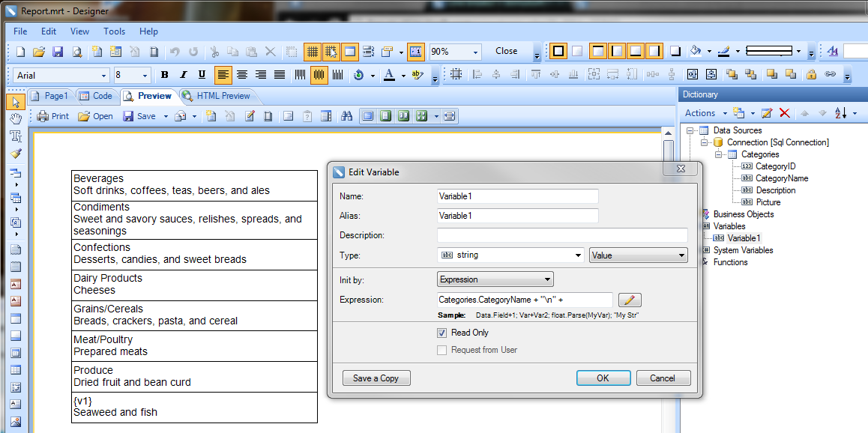Click the Save button in preview toolbar
868x433 pixels.
click(139, 116)
